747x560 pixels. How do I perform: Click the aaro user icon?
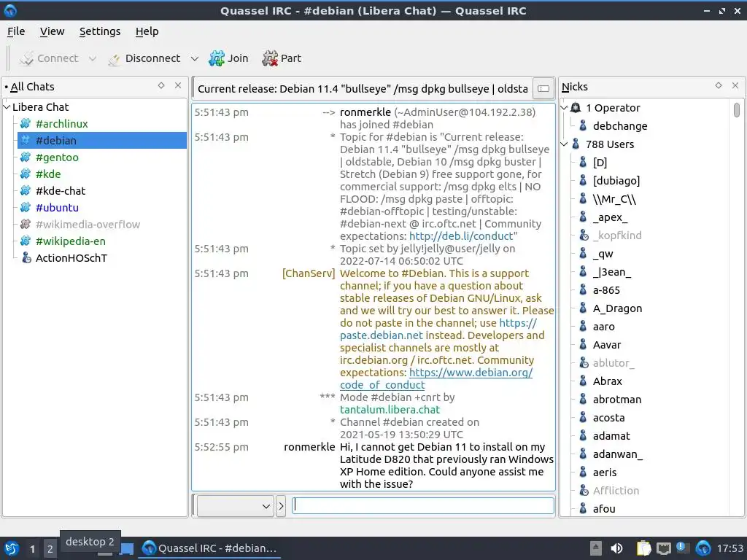pos(583,327)
